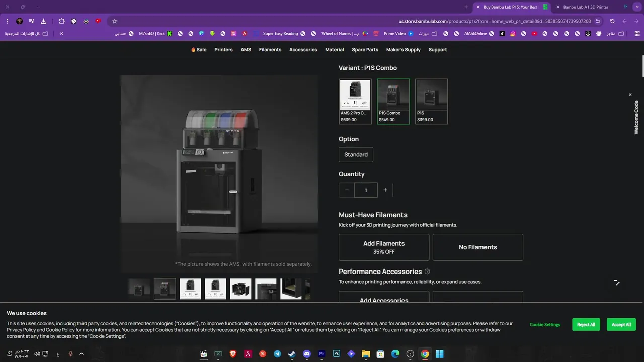
Task: Open the Welcome Code side tab
Action: point(636,117)
